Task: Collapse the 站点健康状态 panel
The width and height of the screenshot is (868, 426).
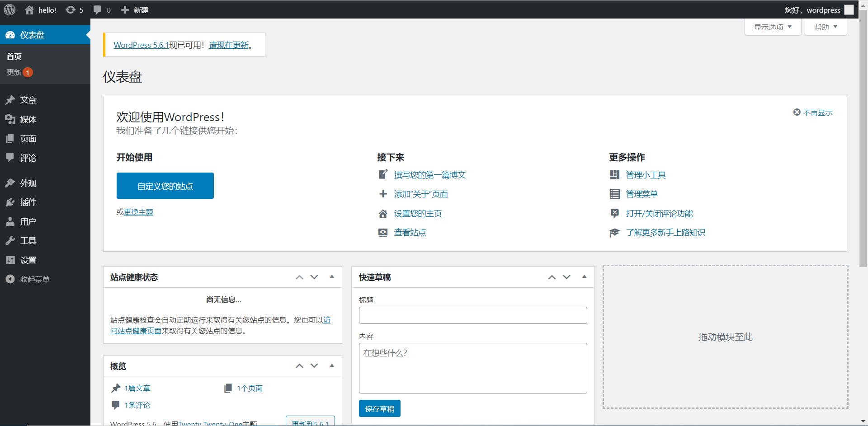Action: coord(332,276)
